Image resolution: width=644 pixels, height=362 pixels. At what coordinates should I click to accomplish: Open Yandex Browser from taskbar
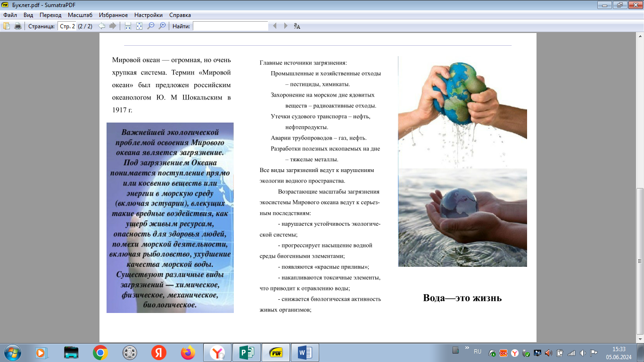217,353
